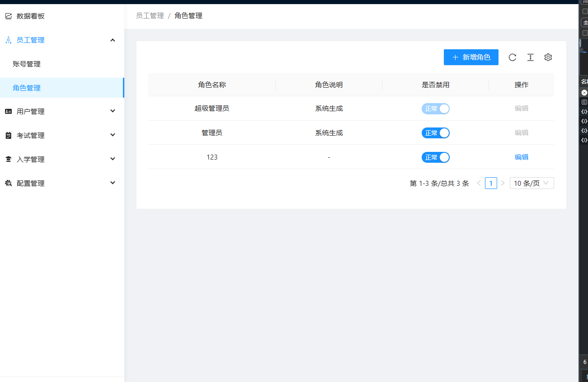Click the 入学管理 graduation cap icon

(x=8, y=160)
